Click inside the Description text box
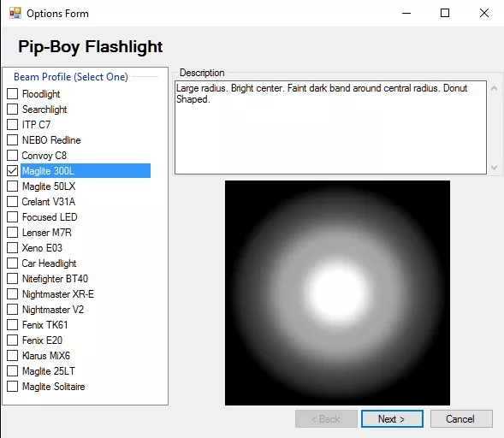Screen dimensions: 504x438 tap(331, 127)
